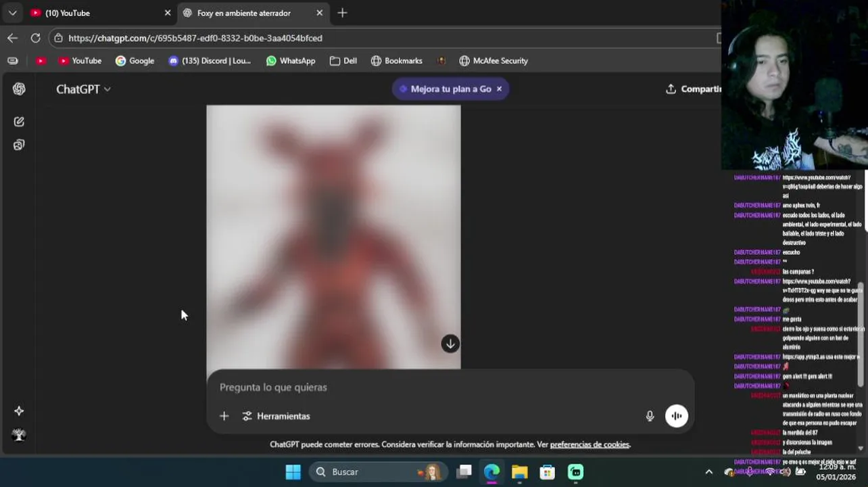Open preferencias de cookies link
This screenshot has height=487, width=868.
(589, 444)
